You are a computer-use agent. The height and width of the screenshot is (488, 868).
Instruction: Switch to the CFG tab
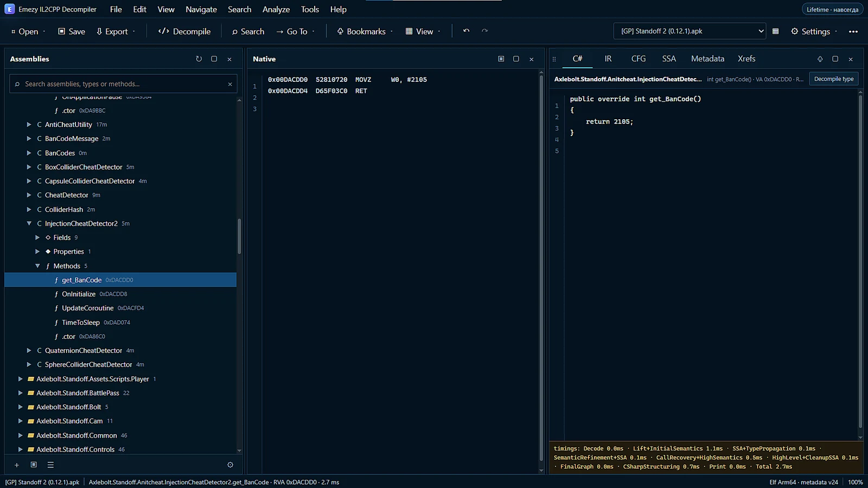(639, 59)
